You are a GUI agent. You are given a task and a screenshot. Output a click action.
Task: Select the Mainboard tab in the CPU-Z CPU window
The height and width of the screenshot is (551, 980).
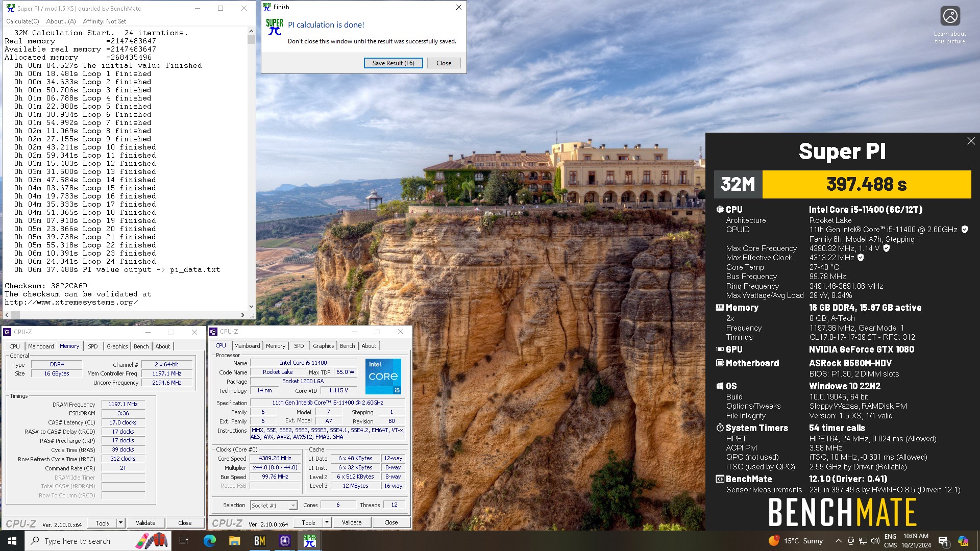click(x=247, y=346)
